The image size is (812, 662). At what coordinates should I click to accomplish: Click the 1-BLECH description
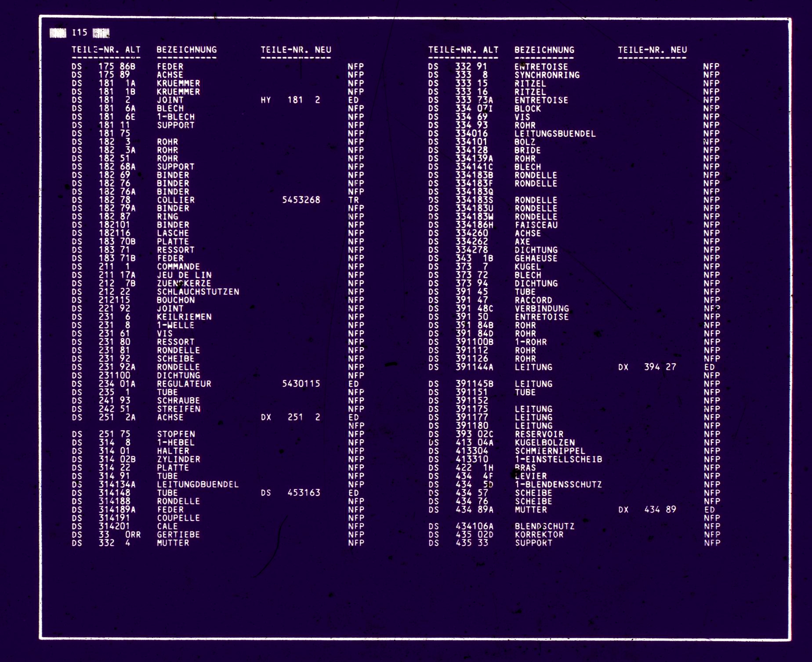click(x=176, y=117)
